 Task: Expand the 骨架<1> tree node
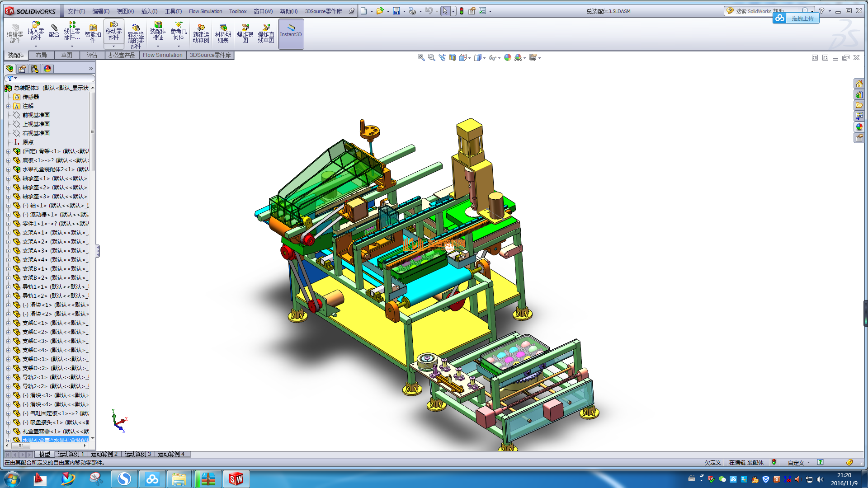(x=8, y=151)
